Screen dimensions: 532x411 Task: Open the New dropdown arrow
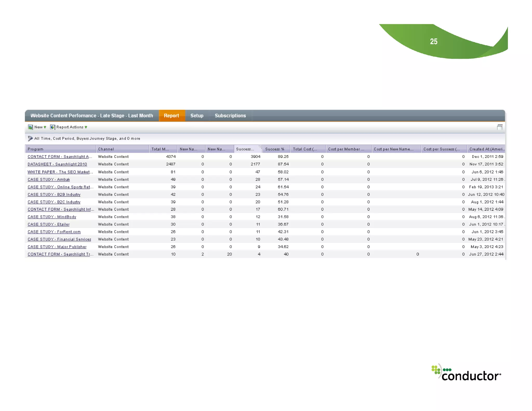pos(45,127)
